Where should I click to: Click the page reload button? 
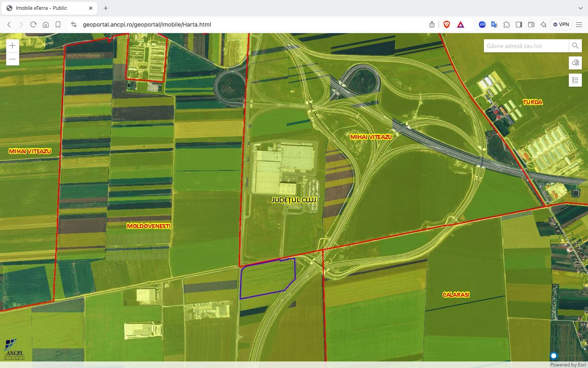tap(33, 25)
